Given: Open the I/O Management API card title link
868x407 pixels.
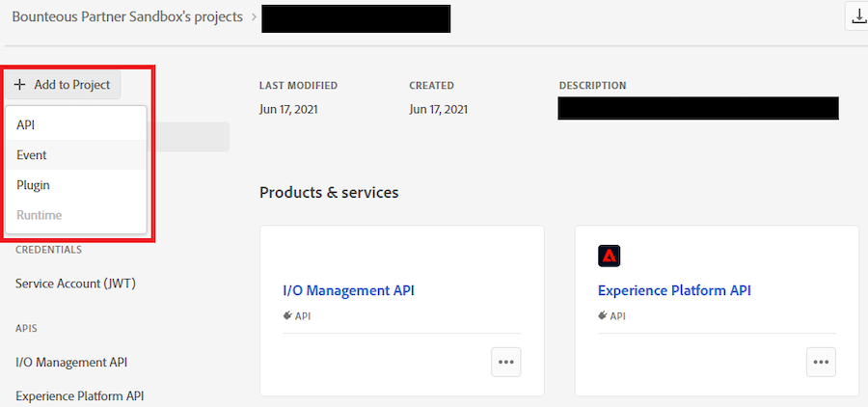Looking at the screenshot, I should click(348, 290).
